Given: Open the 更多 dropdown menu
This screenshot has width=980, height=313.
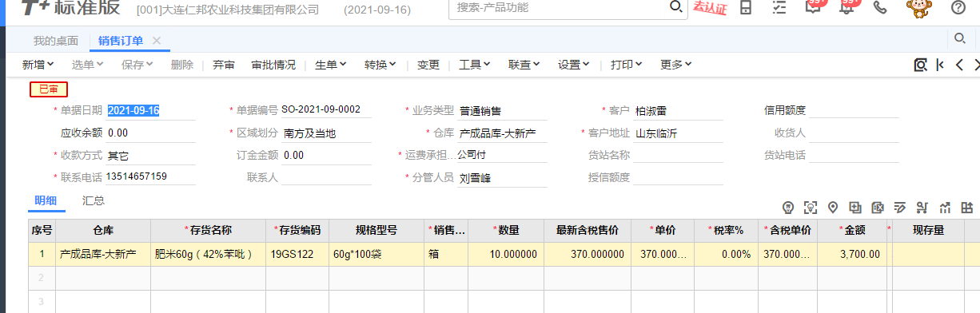Looking at the screenshot, I should (x=675, y=65).
